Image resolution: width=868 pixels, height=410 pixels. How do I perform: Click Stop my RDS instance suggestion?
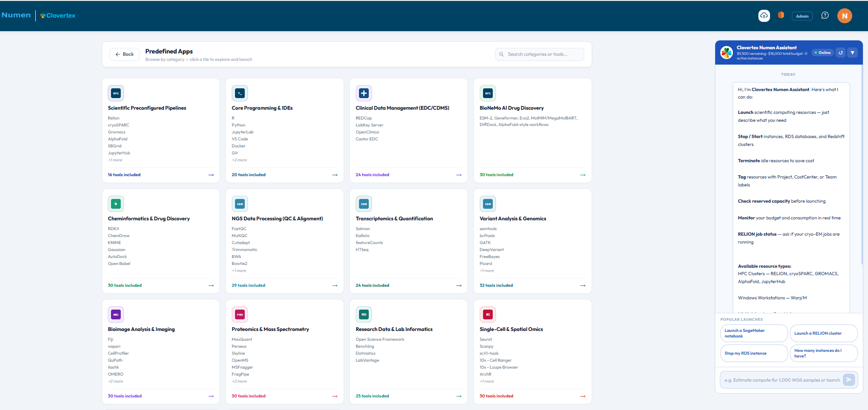tap(754, 353)
